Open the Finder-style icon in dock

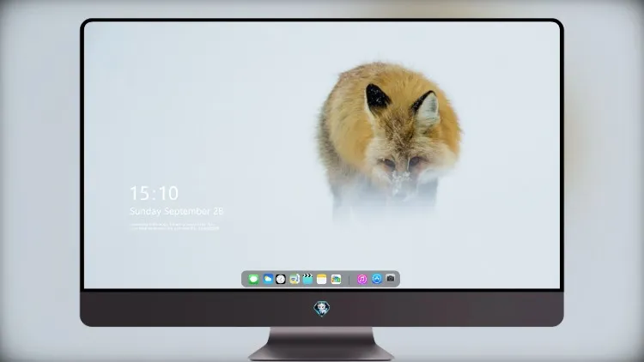pyautogui.click(x=294, y=279)
